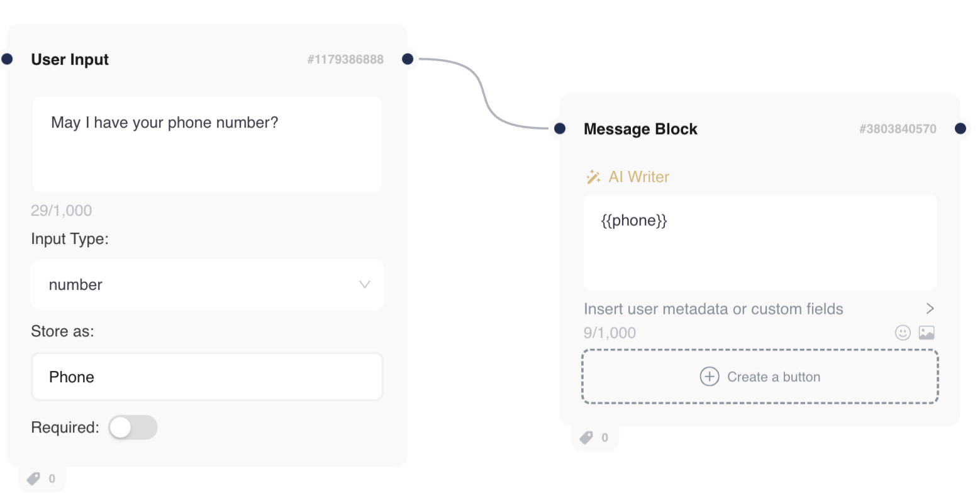Image resolution: width=980 pixels, height=503 pixels.
Task: Click Message Block right output connector dot
Action: click(x=960, y=129)
